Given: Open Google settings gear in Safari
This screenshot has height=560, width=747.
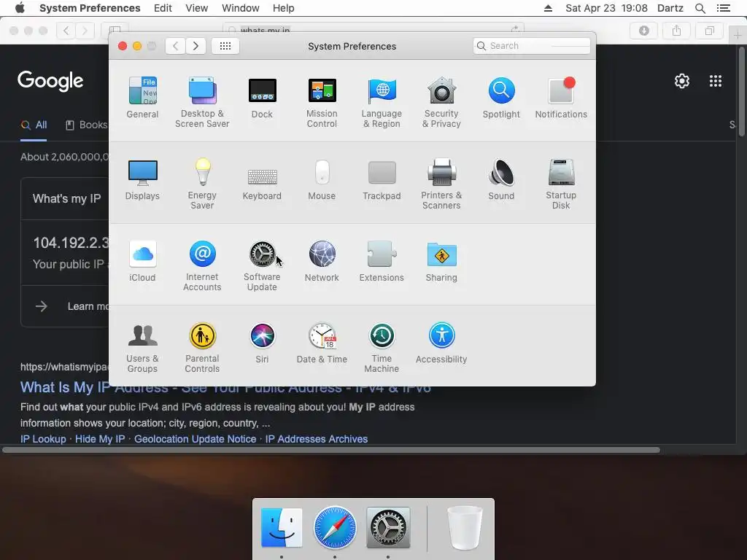Looking at the screenshot, I should coord(682,81).
